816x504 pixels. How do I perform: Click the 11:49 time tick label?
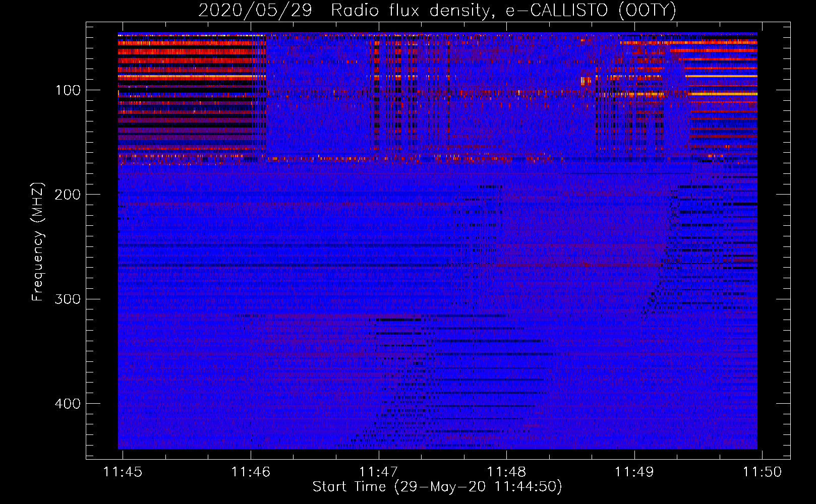[634, 472]
